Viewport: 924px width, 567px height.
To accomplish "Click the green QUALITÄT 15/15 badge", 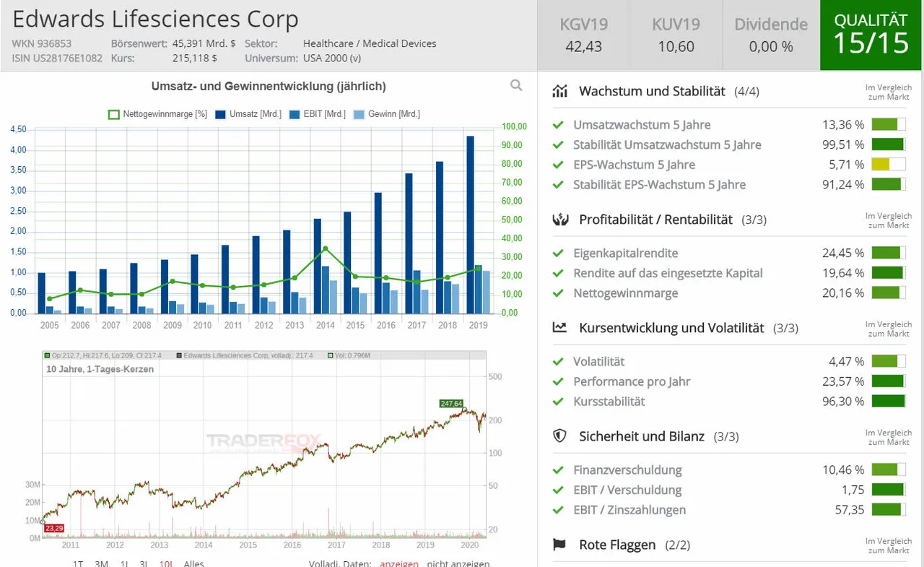I will tap(871, 35).
